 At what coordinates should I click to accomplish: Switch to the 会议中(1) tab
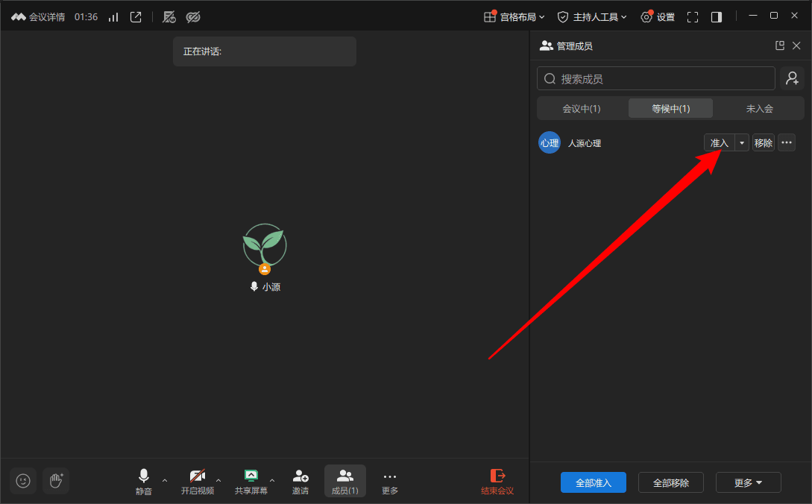click(x=582, y=109)
